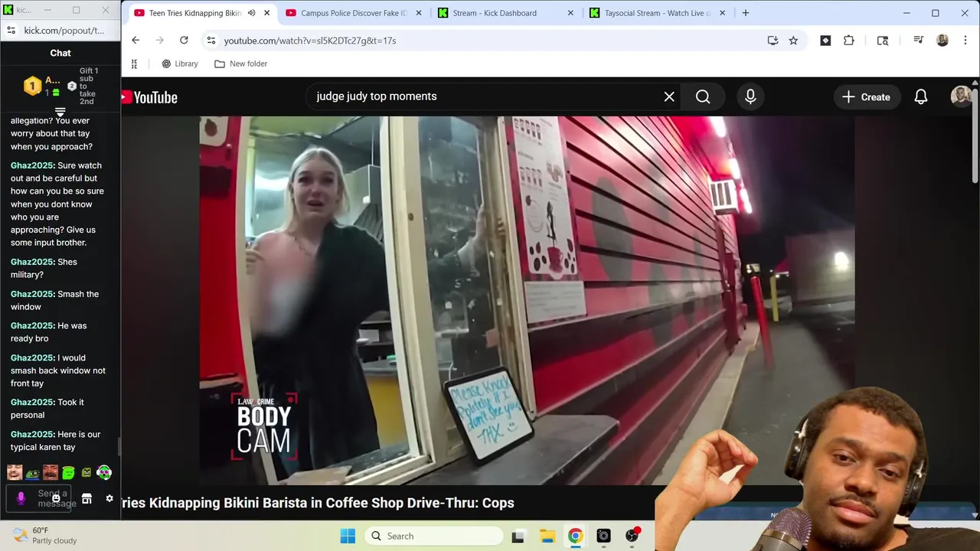Image resolution: width=980 pixels, height=551 pixels.
Task: Open site settings icon in Kick popout
Action: 11,30
